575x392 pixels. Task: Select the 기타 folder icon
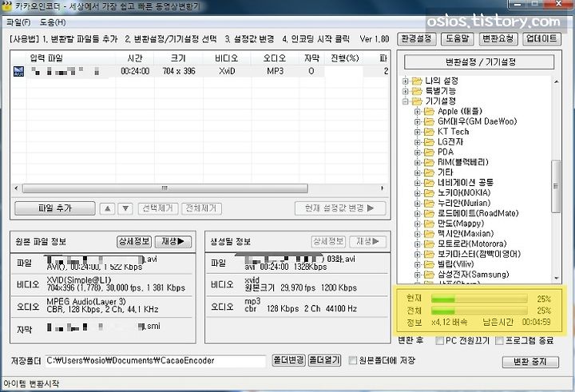coord(429,172)
